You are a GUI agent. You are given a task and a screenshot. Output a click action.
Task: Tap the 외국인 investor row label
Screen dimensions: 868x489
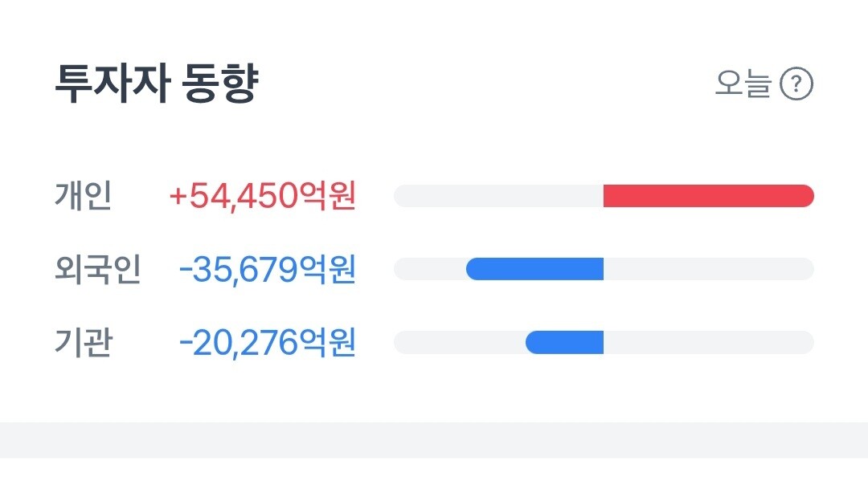pos(98,269)
